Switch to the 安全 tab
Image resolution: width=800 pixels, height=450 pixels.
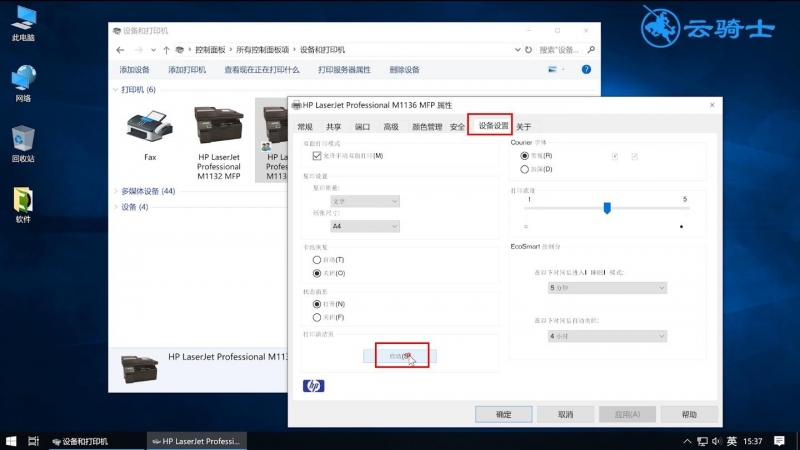pyautogui.click(x=457, y=127)
